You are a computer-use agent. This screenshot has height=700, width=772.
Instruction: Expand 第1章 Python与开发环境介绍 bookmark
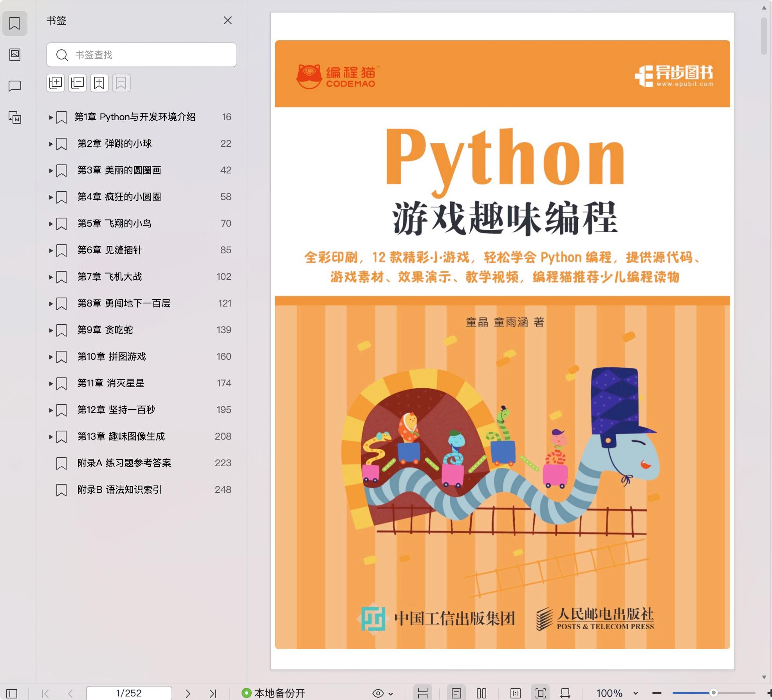(51, 117)
